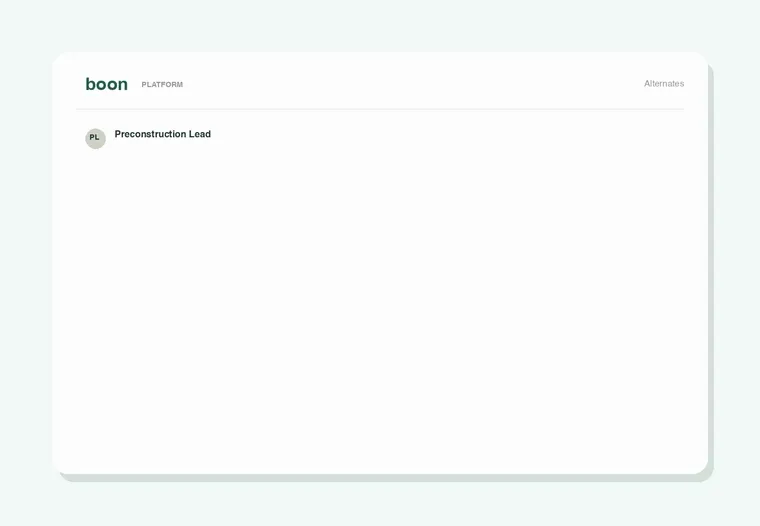Viewport: 760px width, 526px height.
Task: Select the Preconstruction Lead name
Action: tap(162, 134)
